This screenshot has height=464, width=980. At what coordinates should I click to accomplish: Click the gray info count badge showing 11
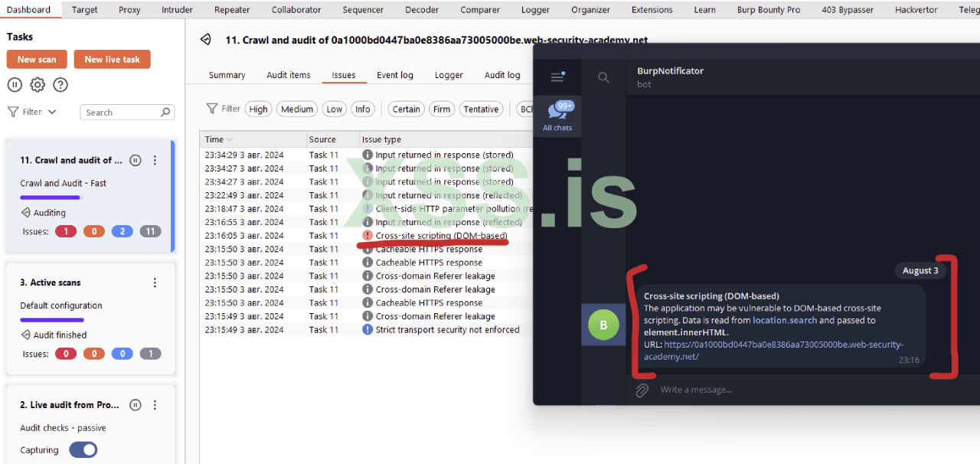point(150,231)
